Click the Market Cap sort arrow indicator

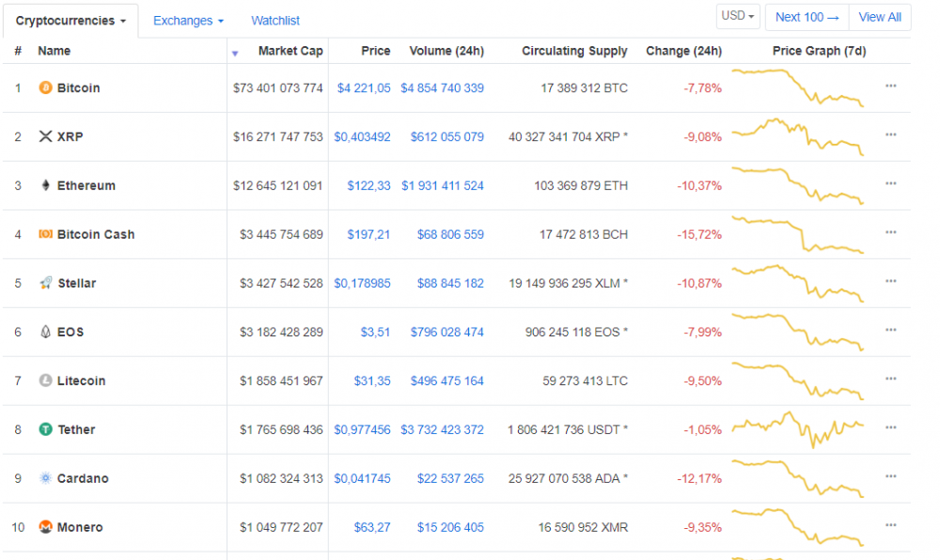click(235, 54)
